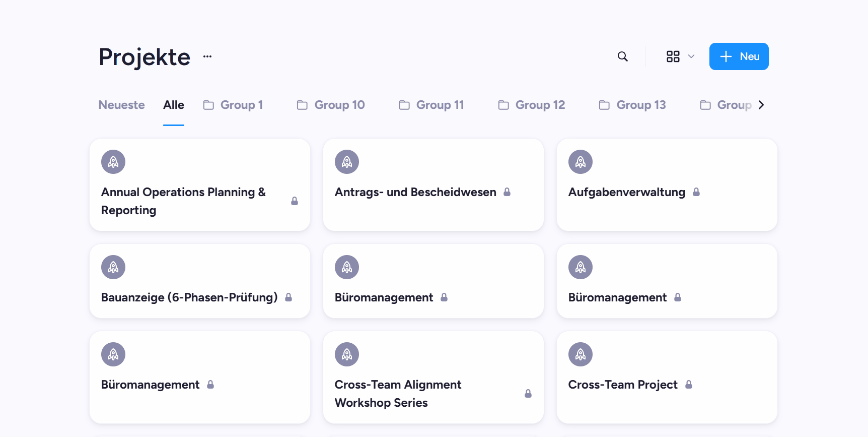Open the Cross-Team Project card
Viewport: 868px width, 437px height.
click(x=667, y=378)
